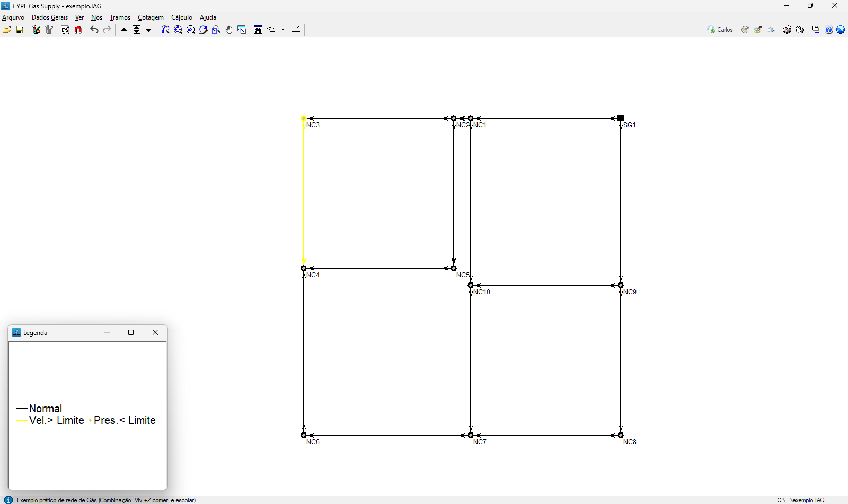This screenshot has height=504, width=848.
Task: Click the Normal legend entry
Action: point(40,409)
